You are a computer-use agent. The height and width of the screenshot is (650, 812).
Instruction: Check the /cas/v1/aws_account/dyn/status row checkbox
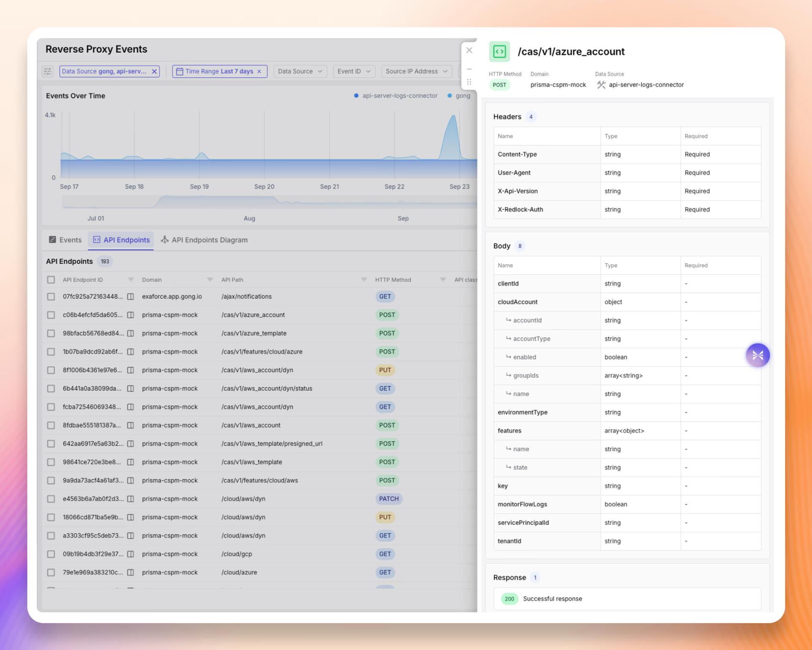pyautogui.click(x=51, y=388)
